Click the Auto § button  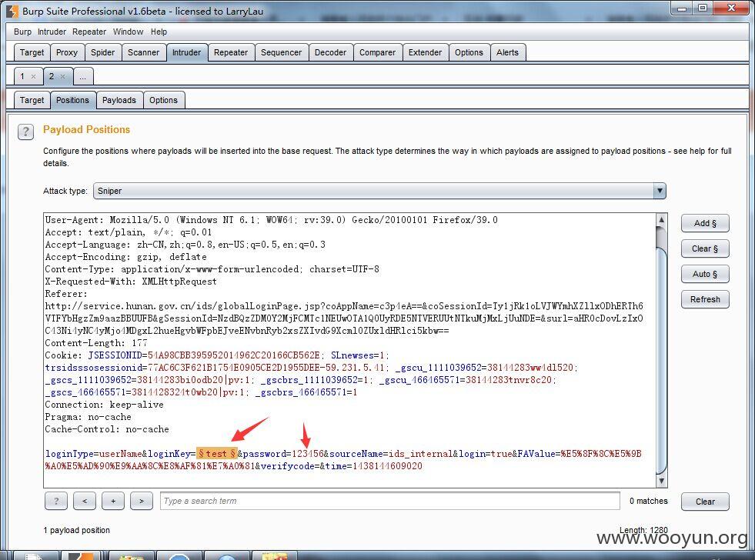pos(705,274)
